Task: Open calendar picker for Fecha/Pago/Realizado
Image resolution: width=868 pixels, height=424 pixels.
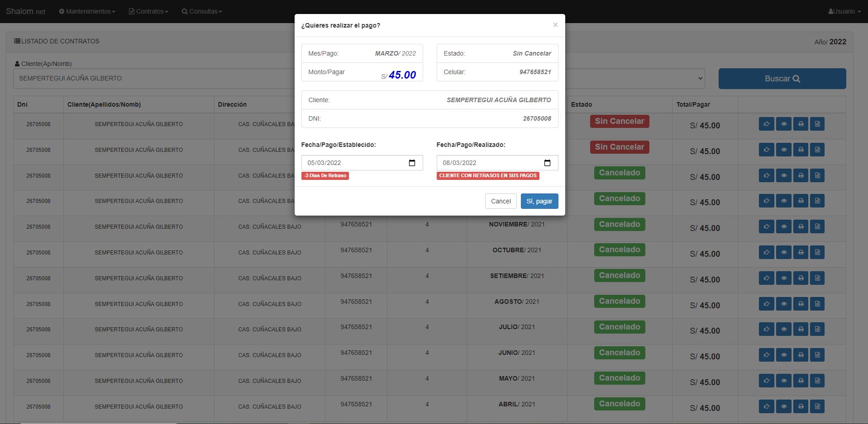Action: click(547, 163)
